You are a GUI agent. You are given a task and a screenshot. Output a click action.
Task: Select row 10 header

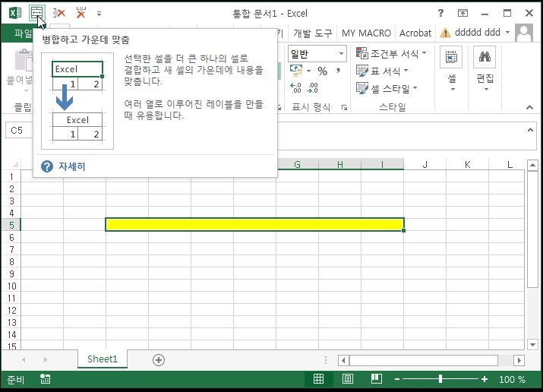point(11,286)
